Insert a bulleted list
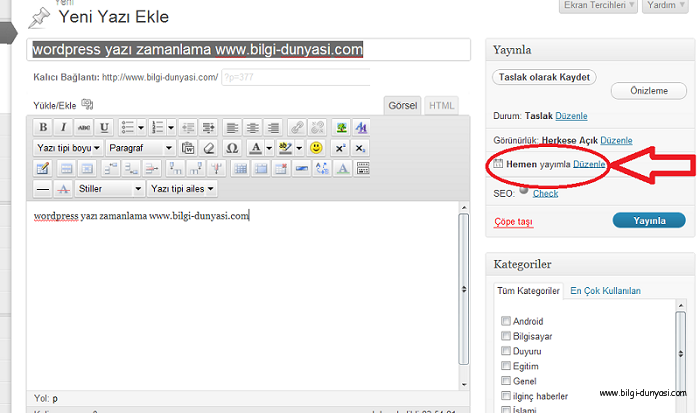This screenshot has width=700, height=413. click(128, 127)
